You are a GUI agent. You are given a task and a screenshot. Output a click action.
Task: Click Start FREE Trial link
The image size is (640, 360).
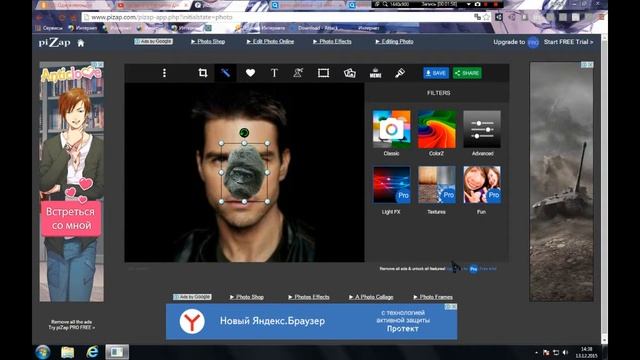click(568, 42)
